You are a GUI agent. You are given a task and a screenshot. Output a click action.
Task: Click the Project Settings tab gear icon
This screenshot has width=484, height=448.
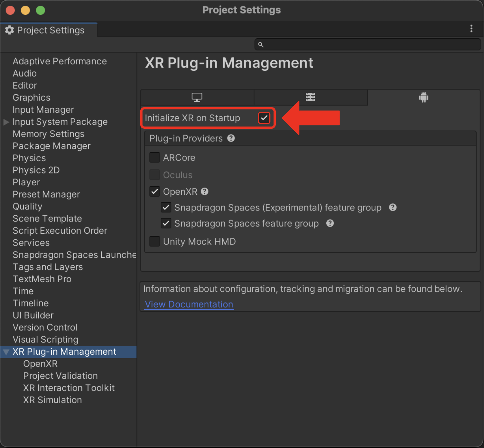(9, 30)
